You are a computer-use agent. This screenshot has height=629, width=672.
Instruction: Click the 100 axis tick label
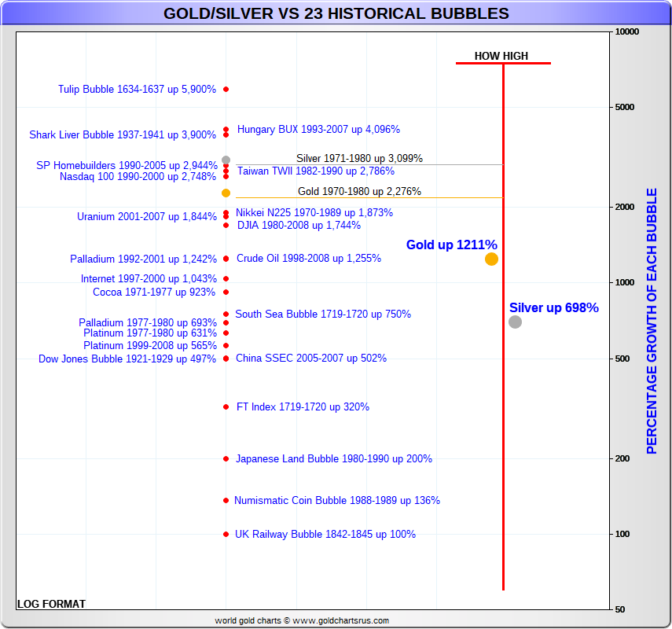pyautogui.click(x=622, y=534)
